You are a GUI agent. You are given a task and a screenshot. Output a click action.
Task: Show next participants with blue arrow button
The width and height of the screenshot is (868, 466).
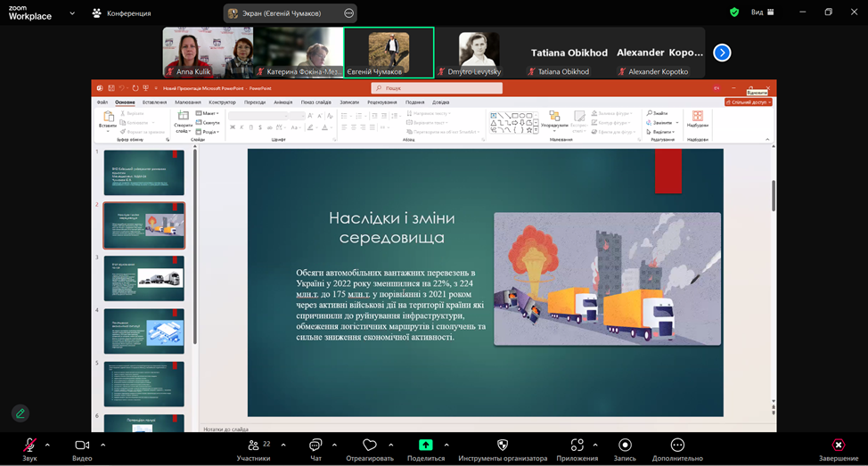pyautogui.click(x=722, y=53)
